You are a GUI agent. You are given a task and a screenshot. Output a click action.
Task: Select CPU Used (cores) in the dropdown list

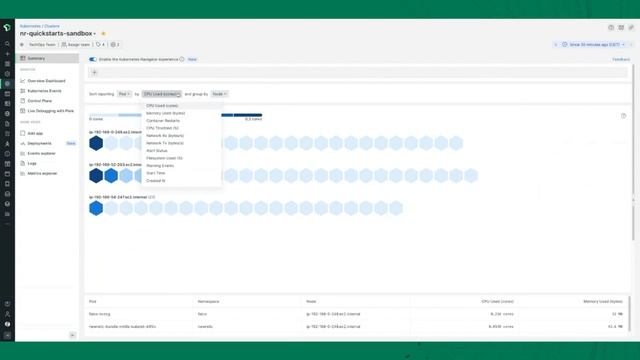182,106
